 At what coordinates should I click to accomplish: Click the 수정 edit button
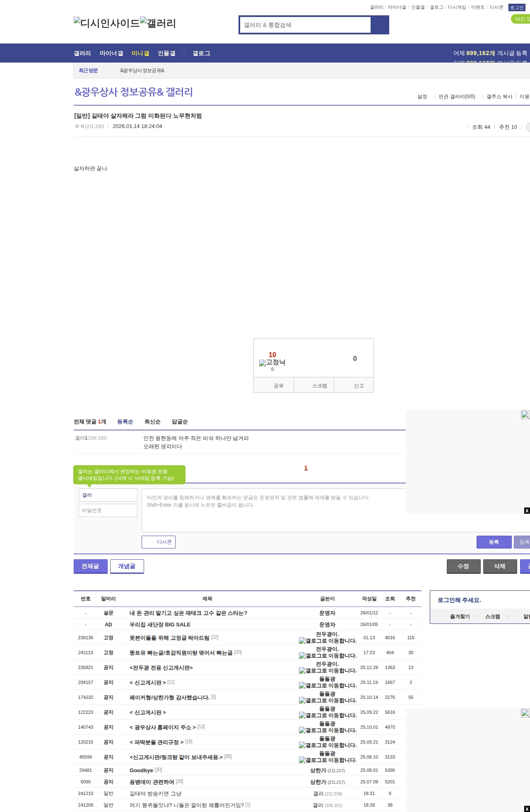[463, 566]
